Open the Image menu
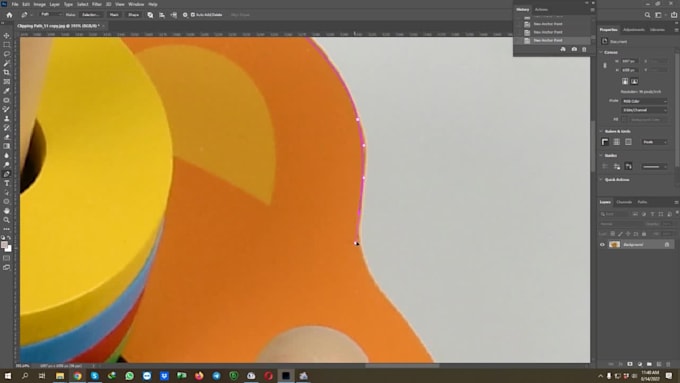Viewport: 680px width, 383px height. coord(39,4)
